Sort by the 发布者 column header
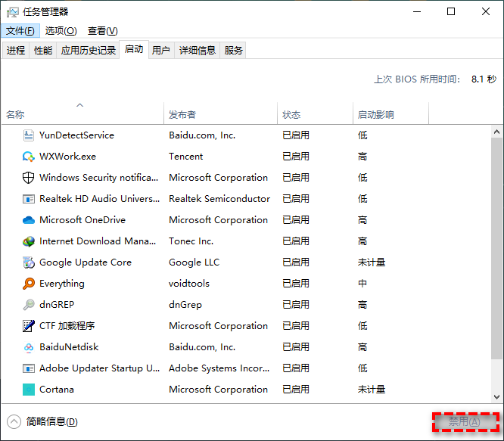 pyautogui.click(x=220, y=113)
